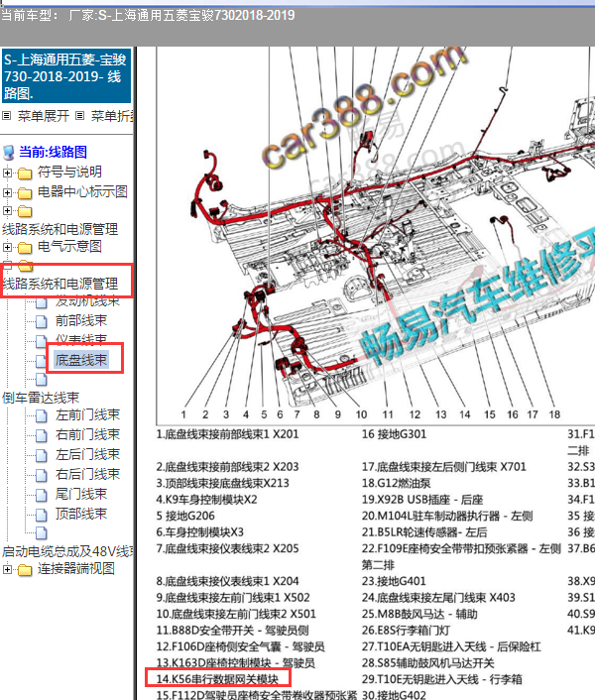Select the 底盘线束 page
The image size is (595, 700).
pyautogui.click(x=81, y=360)
